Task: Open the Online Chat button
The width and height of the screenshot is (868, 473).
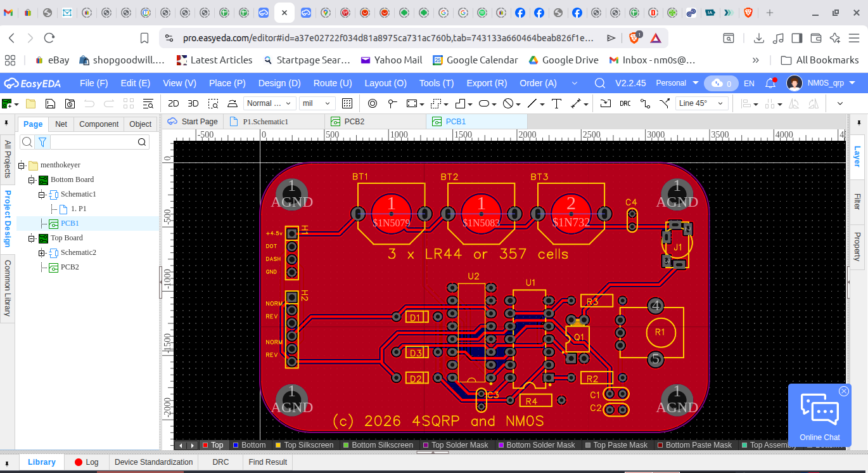Action: [819, 415]
